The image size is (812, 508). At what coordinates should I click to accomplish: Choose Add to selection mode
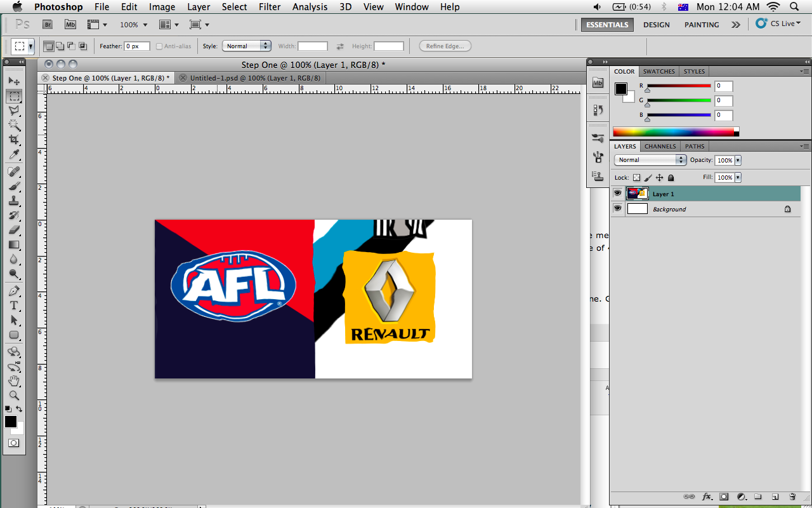(60, 46)
